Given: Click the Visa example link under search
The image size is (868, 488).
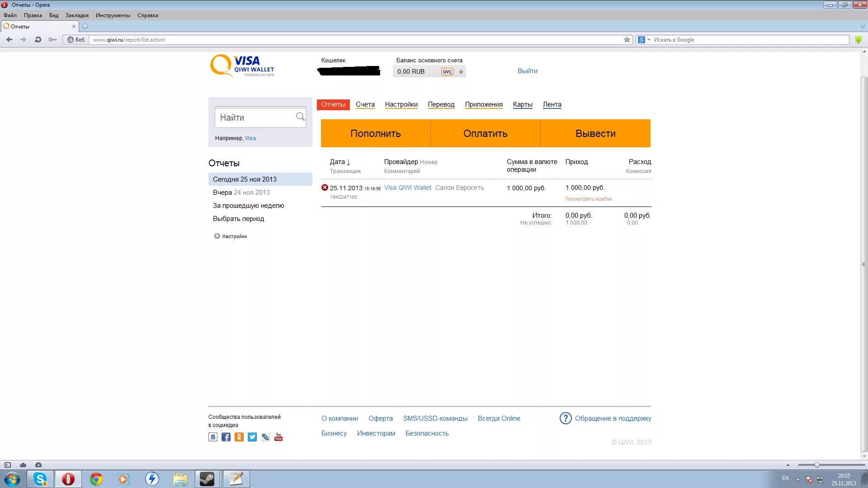Looking at the screenshot, I should pyautogui.click(x=250, y=138).
